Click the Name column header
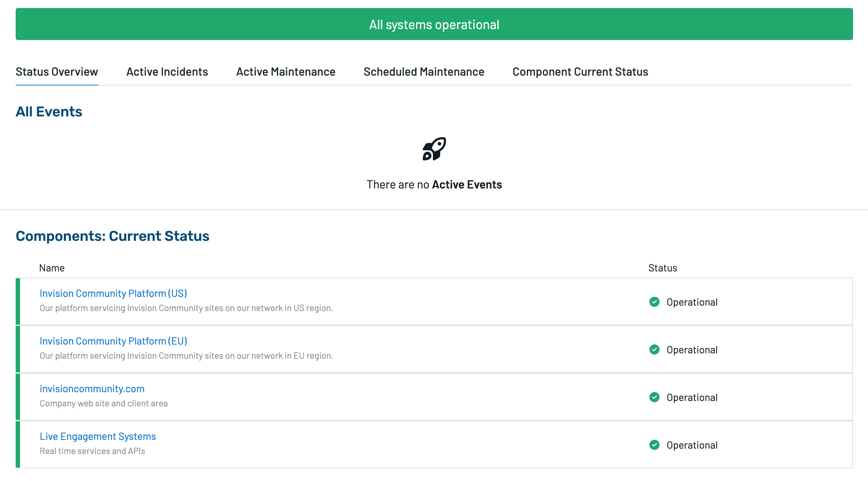 coord(52,268)
